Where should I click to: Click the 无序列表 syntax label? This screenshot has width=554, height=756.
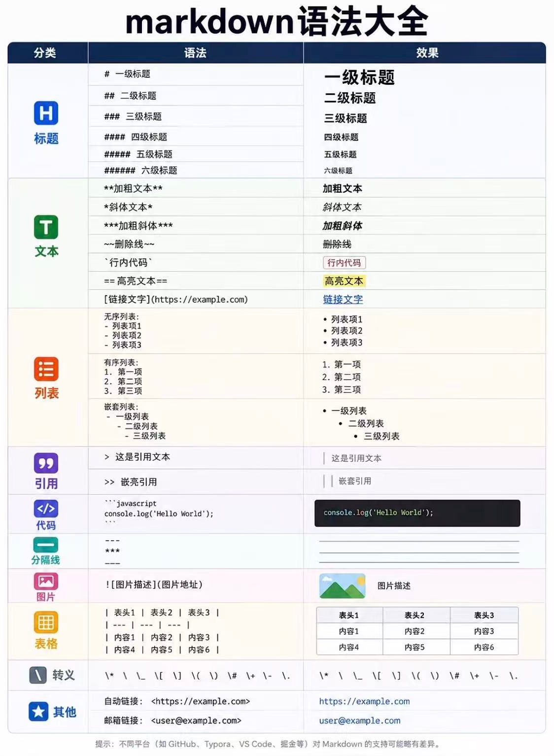click(121, 316)
